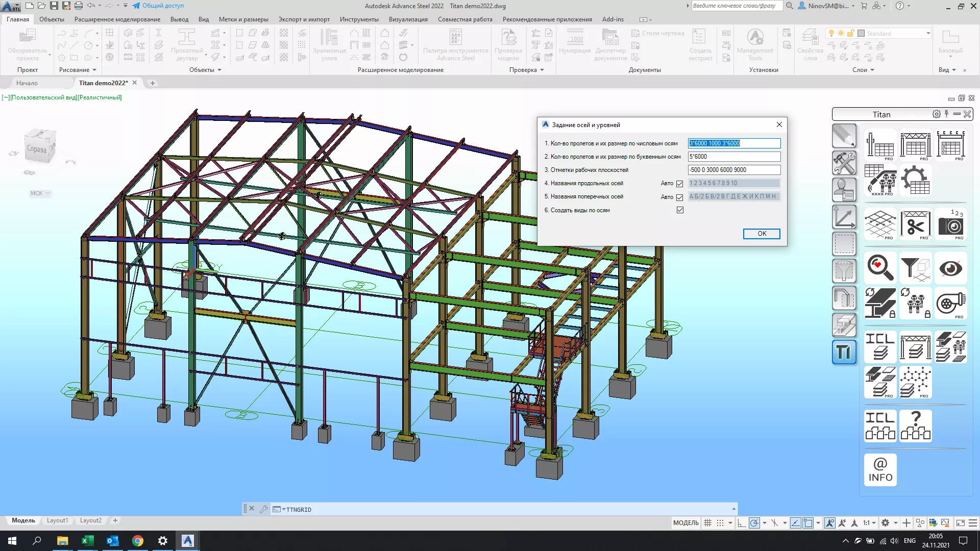Screen dimensions: 980x551
Task: Click the crossed-out eye hide icon
Action: click(950, 268)
